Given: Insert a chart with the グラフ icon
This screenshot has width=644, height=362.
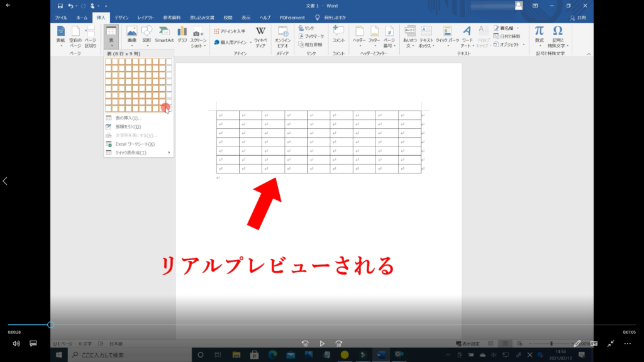Looking at the screenshot, I should click(182, 34).
